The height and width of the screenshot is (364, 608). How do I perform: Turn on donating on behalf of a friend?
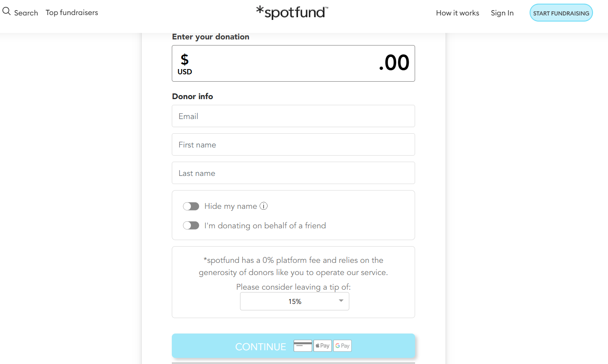pos(191,225)
